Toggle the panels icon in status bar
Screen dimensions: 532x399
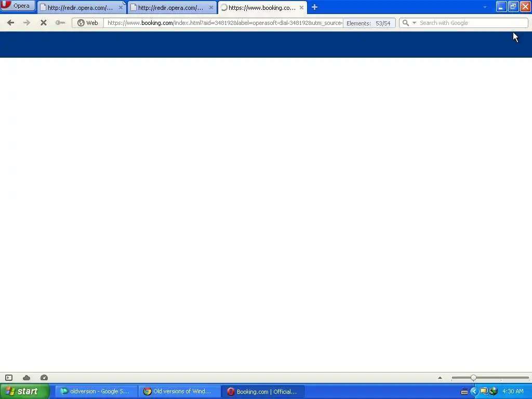[x=9, y=378]
